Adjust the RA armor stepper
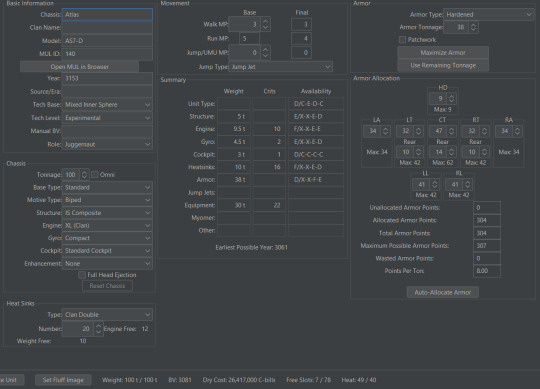 [x=517, y=131]
